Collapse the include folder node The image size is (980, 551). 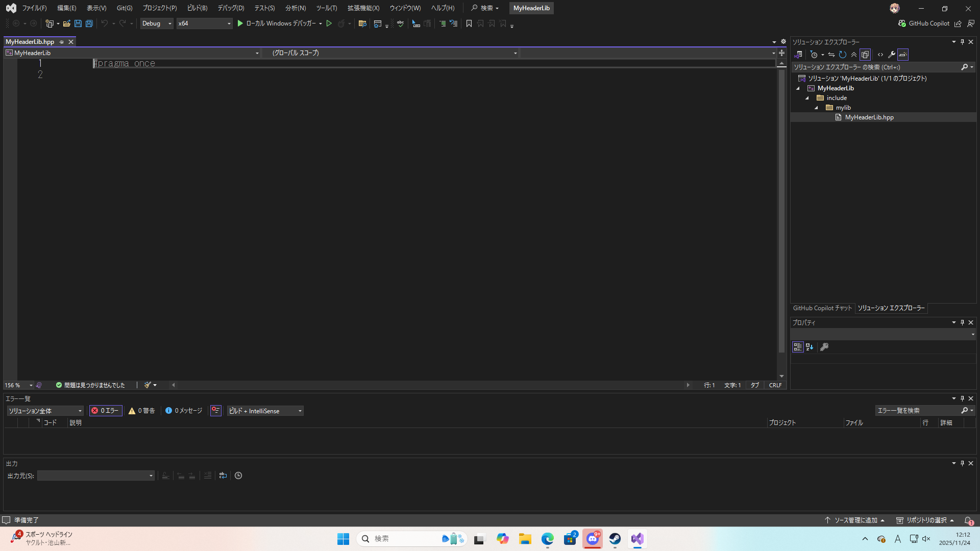(807, 98)
